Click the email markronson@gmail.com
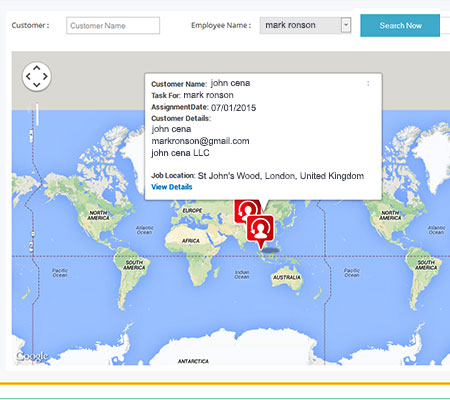450x400 pixels. (200, 141)
